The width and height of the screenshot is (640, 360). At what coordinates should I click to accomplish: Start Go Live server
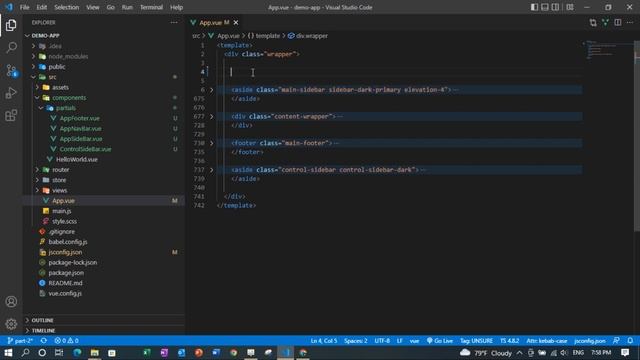[440, 340]
